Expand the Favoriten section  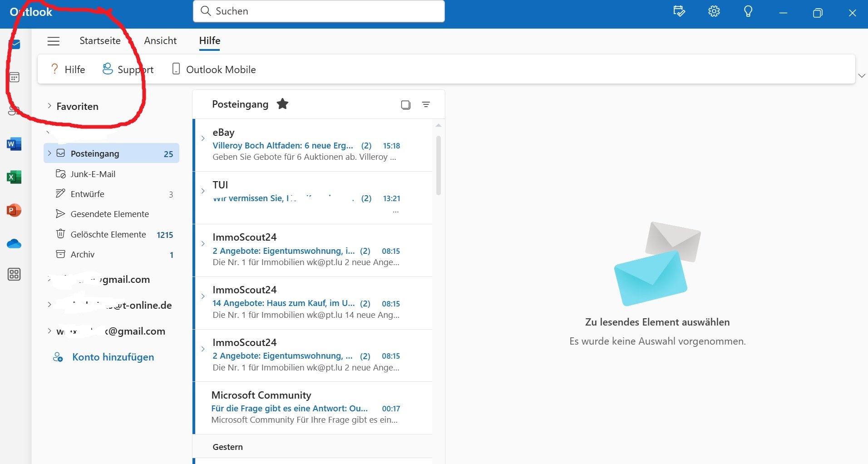[49, 106]
